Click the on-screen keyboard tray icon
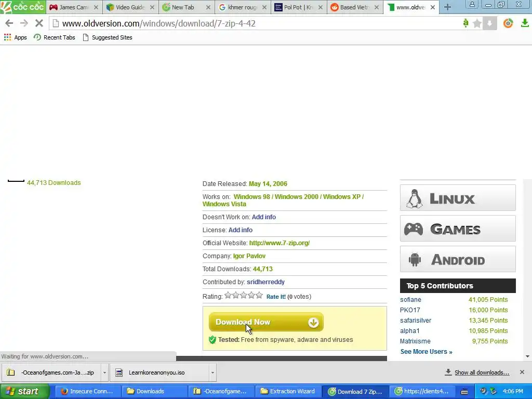Screen dimensions: 532x399 tap(464, 392)
